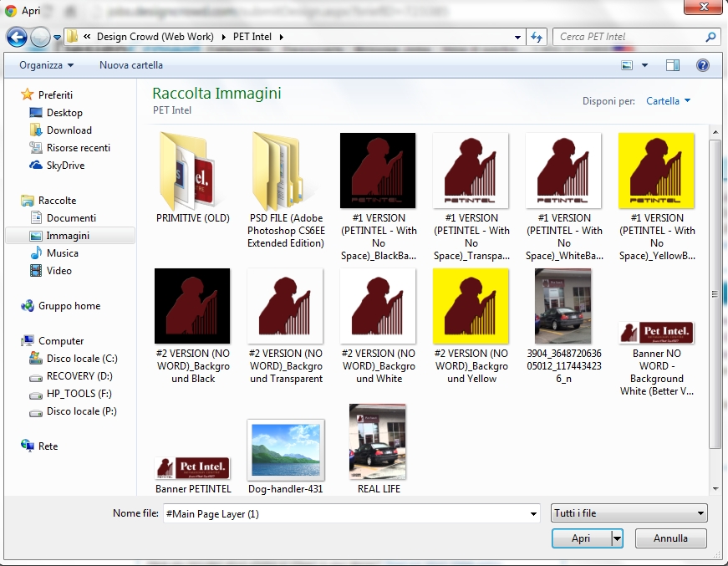The image size is (728, 566).
Task: Select PSD FILE (Adobe Photoshop CS6EE) folder
Action: pyautogui.click(x=286, y=191)
